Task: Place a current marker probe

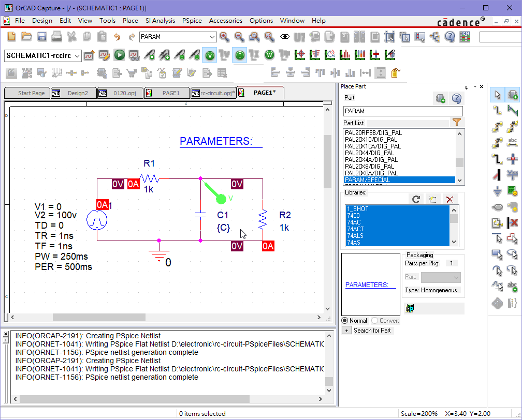Action: pyautogui.click(x=179, y=55)
